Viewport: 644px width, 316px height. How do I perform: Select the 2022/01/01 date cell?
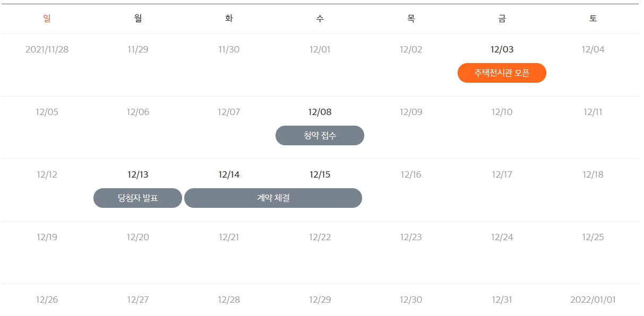click(593, 300)
